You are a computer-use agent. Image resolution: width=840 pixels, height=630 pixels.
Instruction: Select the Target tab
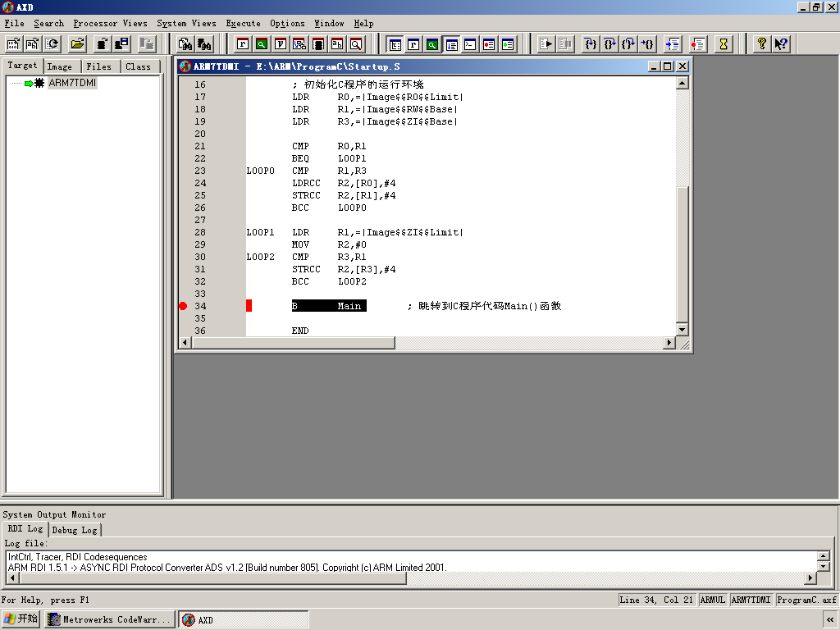click(x=22, y=66)
